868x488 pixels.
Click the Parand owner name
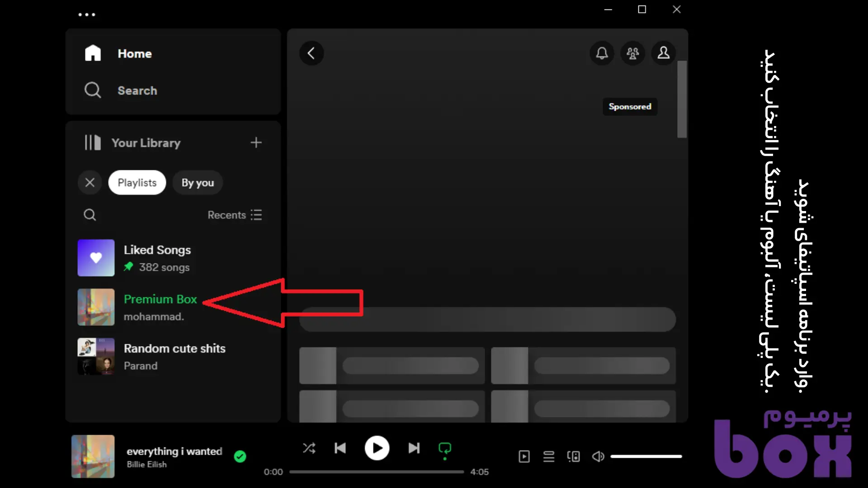(x=141, y=366)
